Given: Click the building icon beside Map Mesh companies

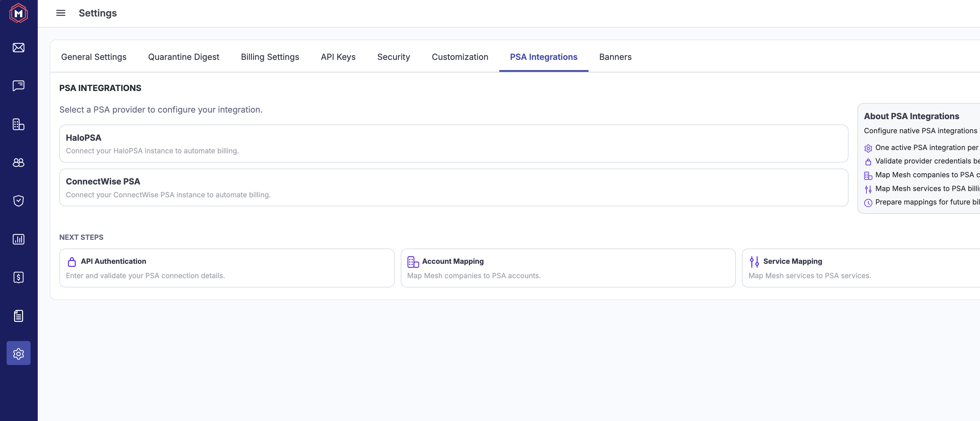Looking at the screenshot, I should pos(868,175).
